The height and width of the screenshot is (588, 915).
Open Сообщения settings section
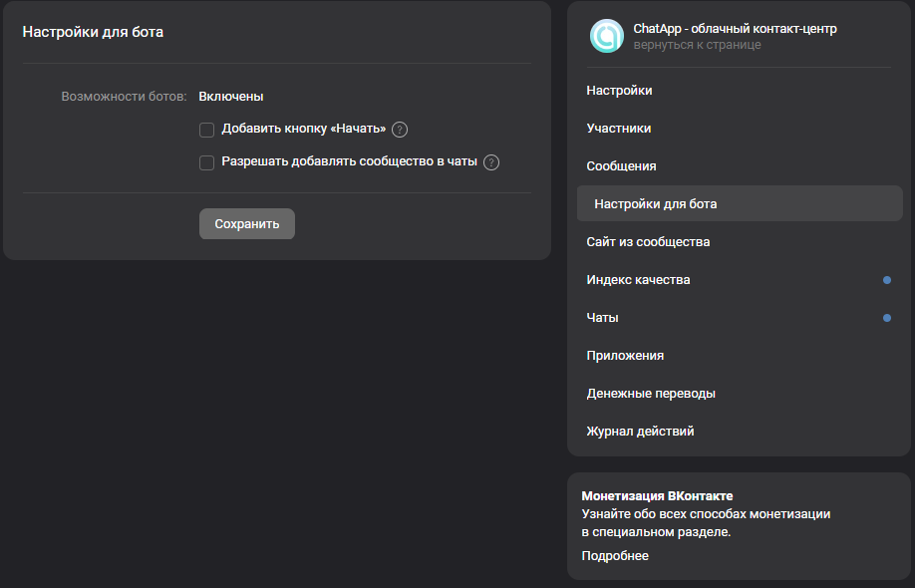(621, 166)
